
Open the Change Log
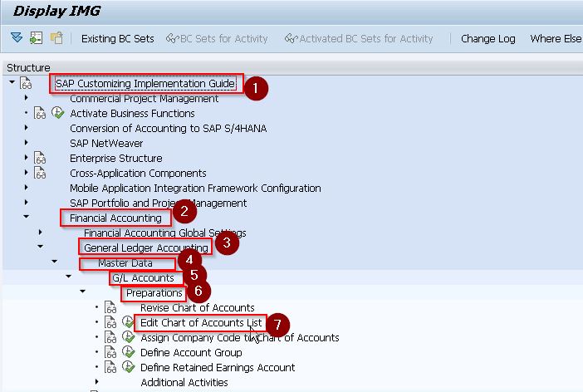(487, 39)
